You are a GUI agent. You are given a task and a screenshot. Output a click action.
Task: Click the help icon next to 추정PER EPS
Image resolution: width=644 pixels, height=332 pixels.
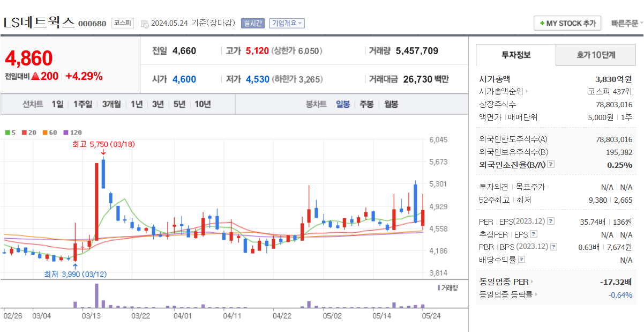click(x=534, y=234)
